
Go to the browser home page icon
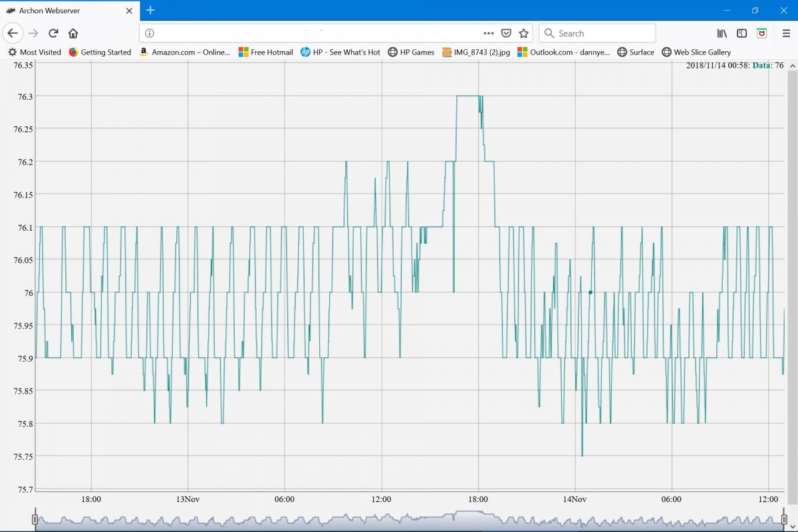pyautogui.click(x=73, y=33)
